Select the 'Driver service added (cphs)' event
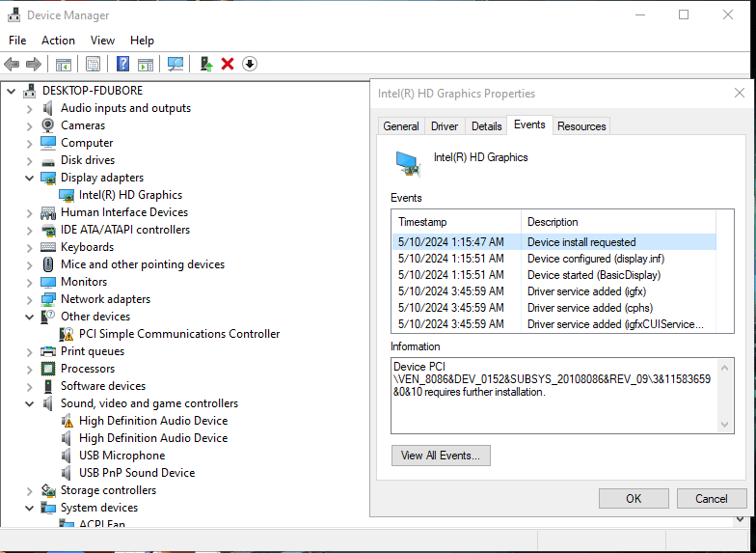The height and width of the screenshot is (553, 756). point(554,308)
